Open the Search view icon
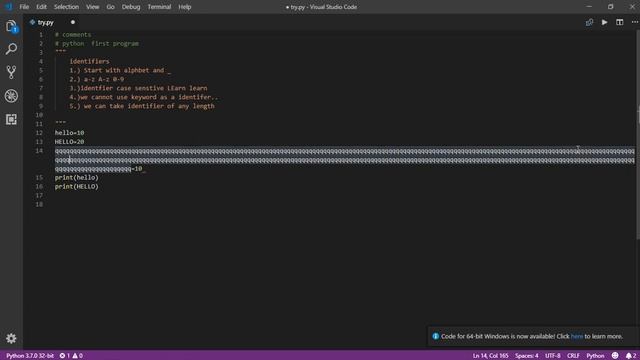Screen dimensions: 640x360 [11, 49]
